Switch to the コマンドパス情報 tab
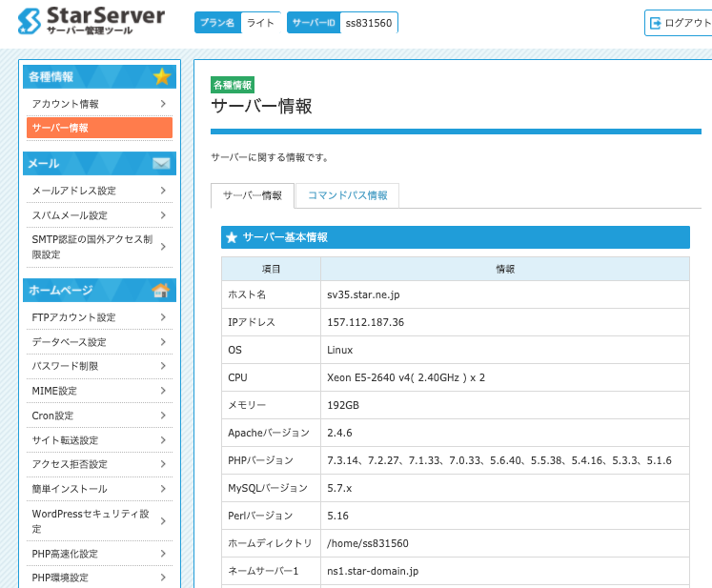Image resolution: width=712 pixels, height=588 pixels. tap(347, 195)
